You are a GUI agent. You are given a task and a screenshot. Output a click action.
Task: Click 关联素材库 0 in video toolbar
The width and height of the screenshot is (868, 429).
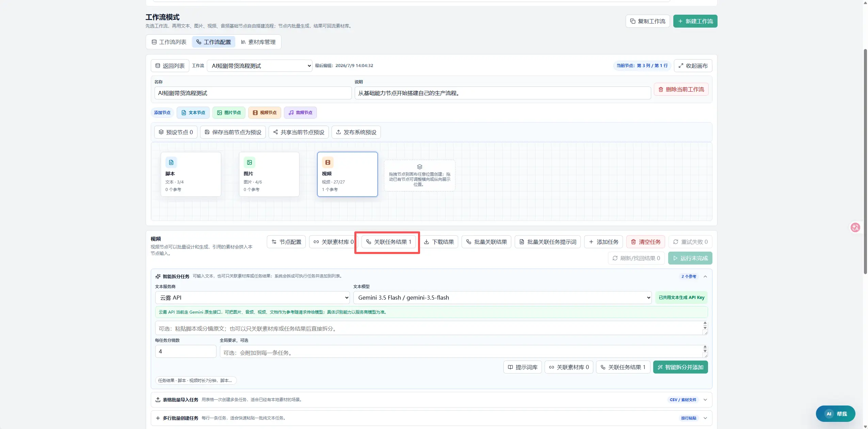coord(334,242)
